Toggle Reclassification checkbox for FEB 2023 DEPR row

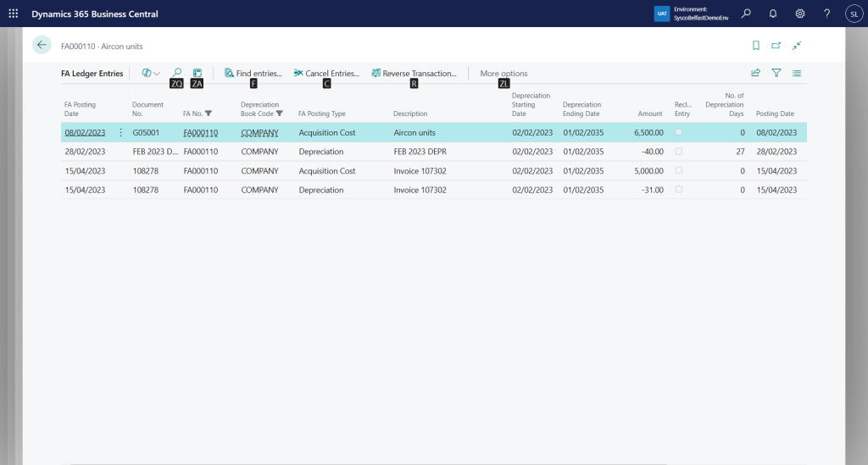coord(678,152)
